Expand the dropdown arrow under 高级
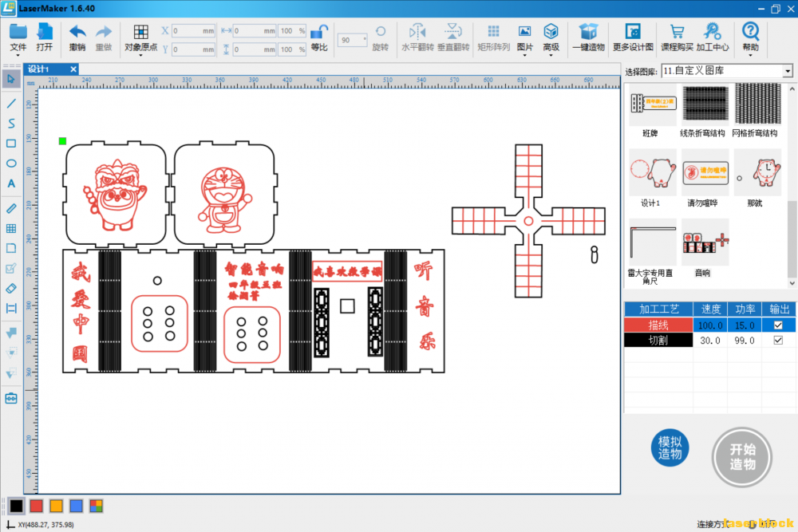Image resolution: width=798 pixels, height=532 pixels. 551,55
